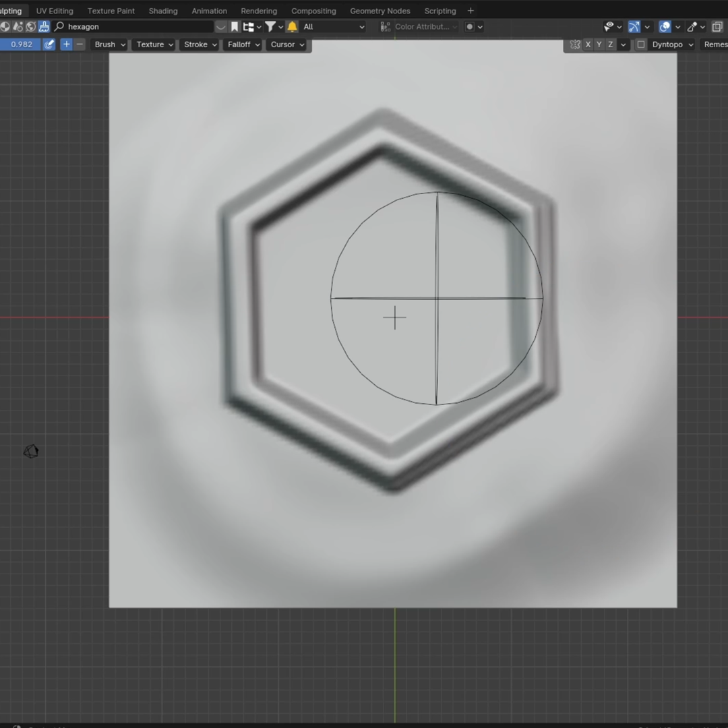Image resolution: width=728 pixels, height=728 pixels.
Task: Click the bookmark icon beside the search field
Action: (x=234, y=26)
